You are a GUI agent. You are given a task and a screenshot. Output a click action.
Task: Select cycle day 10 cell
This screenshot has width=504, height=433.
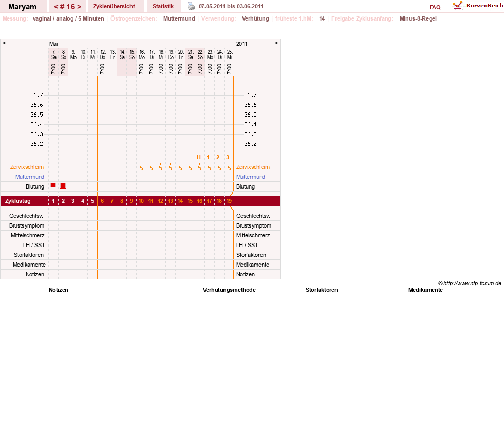(141, 201)
